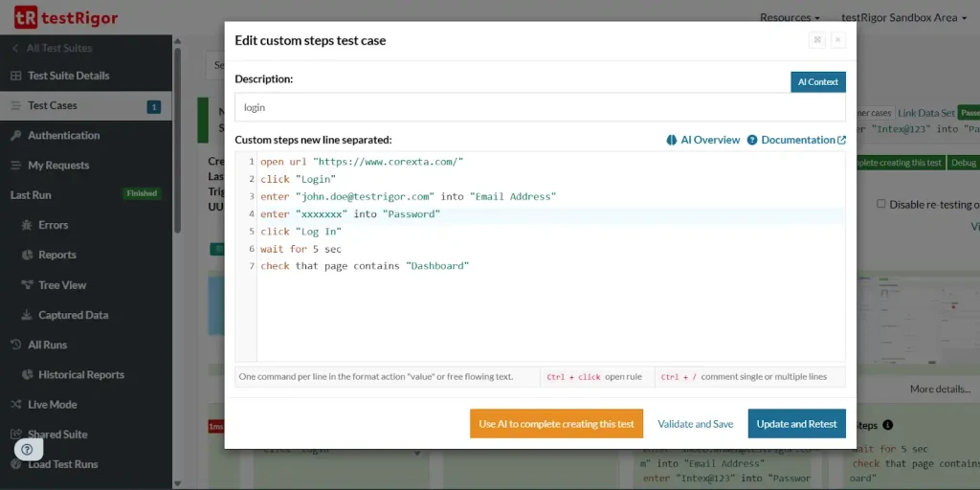Viewport: 980px width, 490px height.
Task: Open the Documentation link
Action: click(x=798, y=140)
